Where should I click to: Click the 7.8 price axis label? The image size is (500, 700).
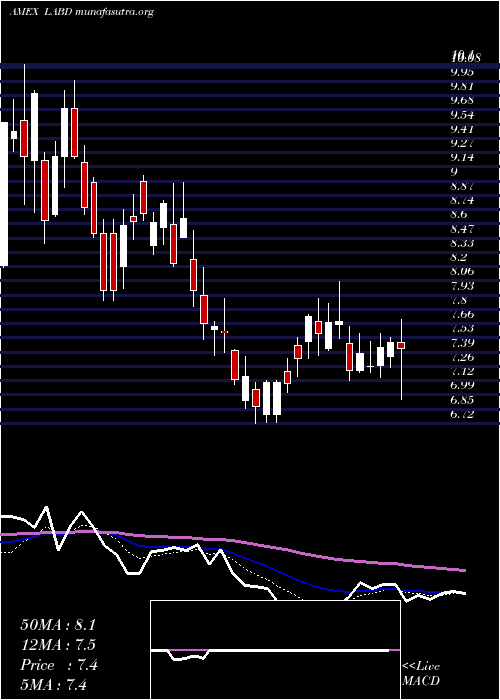(459, 300)
